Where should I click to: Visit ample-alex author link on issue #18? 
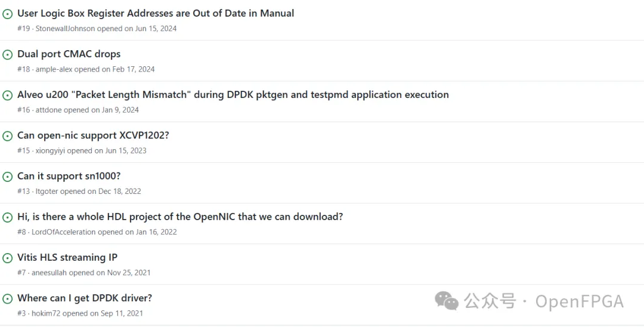54,69
